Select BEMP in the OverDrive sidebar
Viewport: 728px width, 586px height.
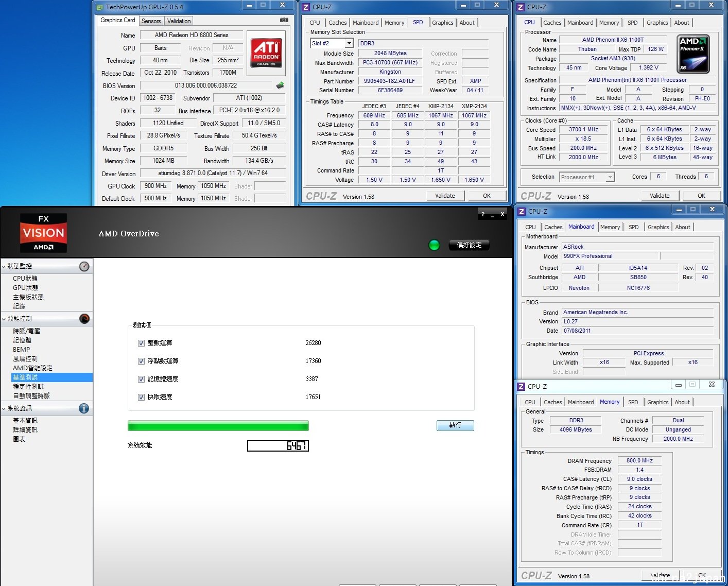pyautogui.click(x=21, y=350)
